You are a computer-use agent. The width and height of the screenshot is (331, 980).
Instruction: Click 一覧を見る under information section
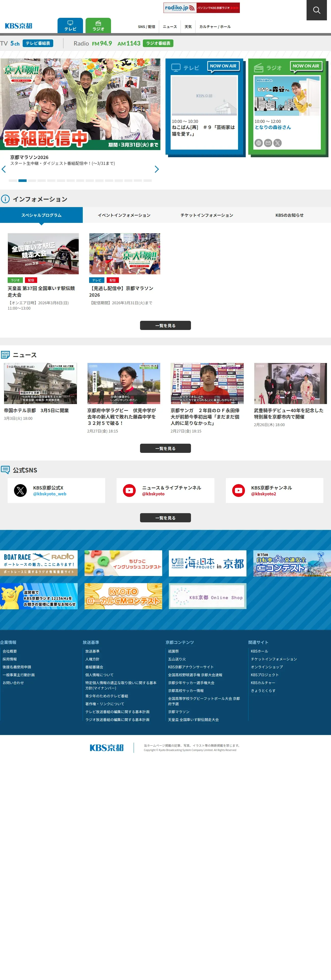point(165,326)
